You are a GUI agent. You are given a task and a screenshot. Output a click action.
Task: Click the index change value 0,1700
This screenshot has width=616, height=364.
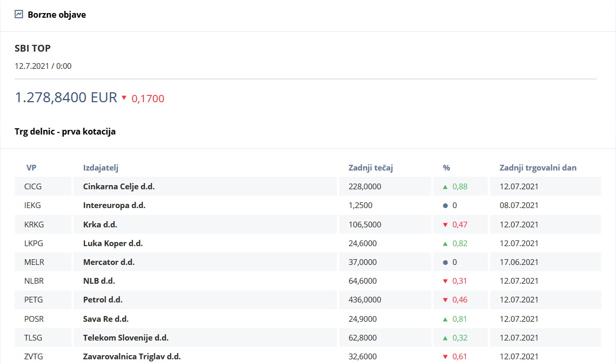pyautogui.click(x=148, y=99)
